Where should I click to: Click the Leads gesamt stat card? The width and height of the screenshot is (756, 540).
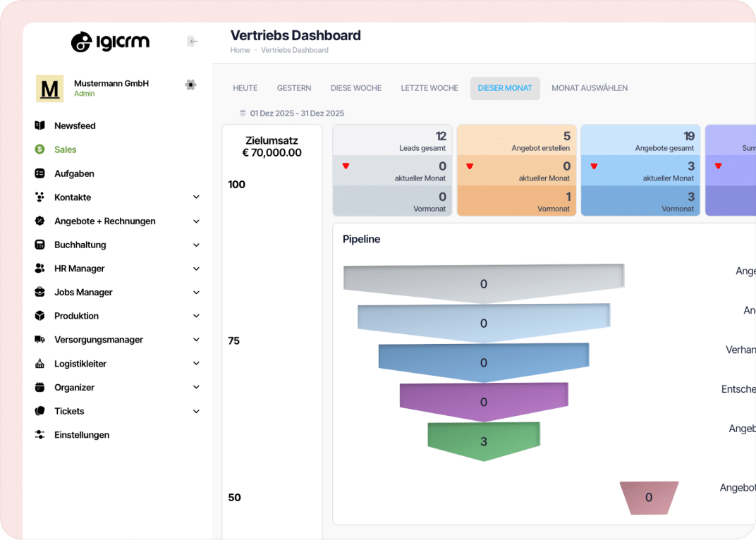point(393,170)
